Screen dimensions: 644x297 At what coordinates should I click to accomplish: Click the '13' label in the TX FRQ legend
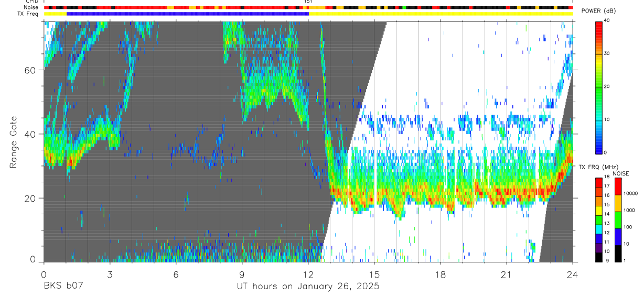[x=607, y=224]
